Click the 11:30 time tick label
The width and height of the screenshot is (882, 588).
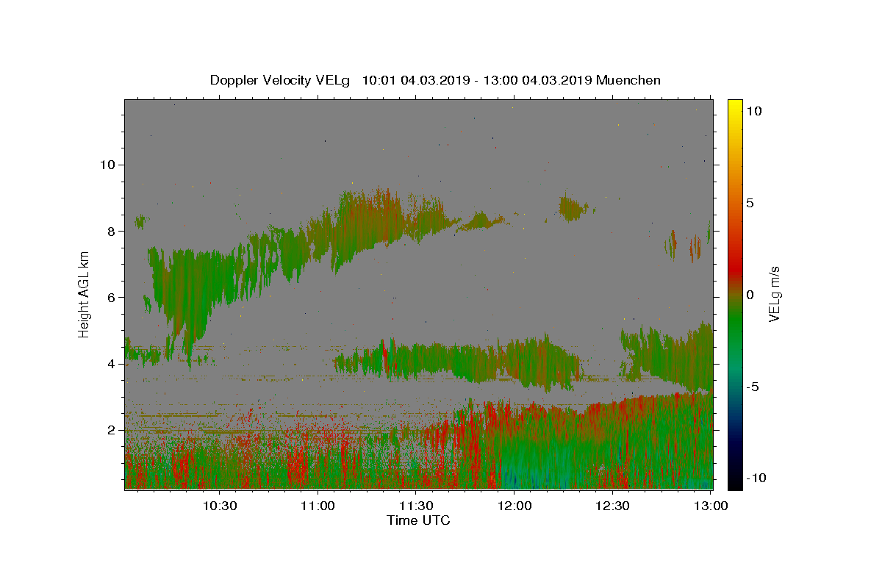coord(416,506)
